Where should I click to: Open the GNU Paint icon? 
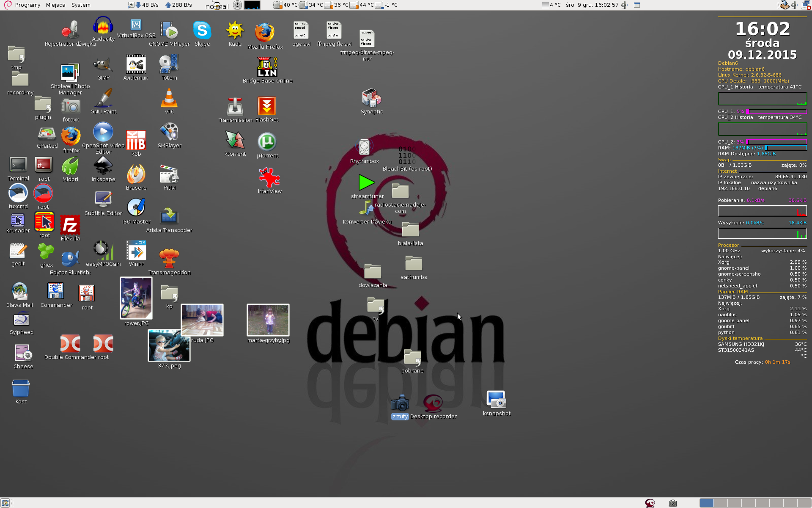click(x=103, y=98)
